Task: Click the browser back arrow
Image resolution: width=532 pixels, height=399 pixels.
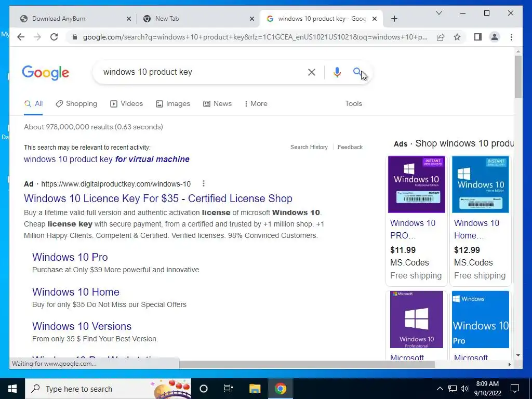Action: 21,37
